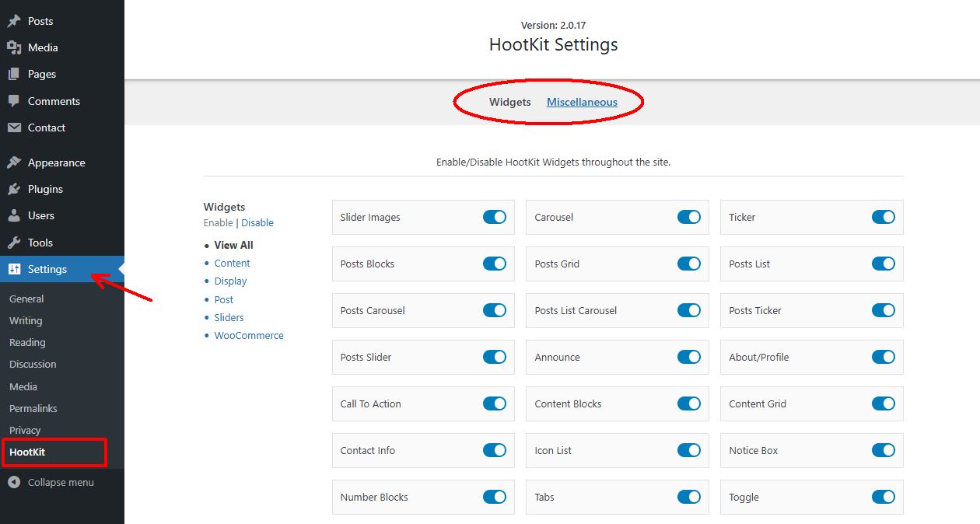Image resolution: width=980 pixels, height=524 pixels.
Task: Click the Plugins plug icon
Action: (14, 189)
